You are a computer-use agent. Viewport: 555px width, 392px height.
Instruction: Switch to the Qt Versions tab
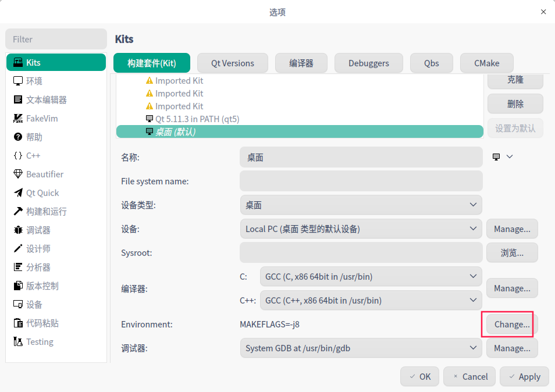point(232,63)
